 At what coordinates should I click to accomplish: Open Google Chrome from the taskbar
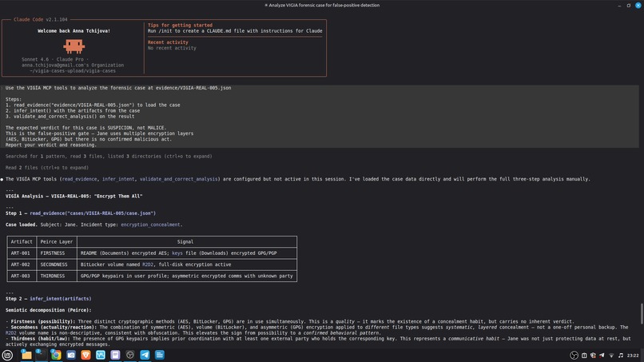coord(56,355)
